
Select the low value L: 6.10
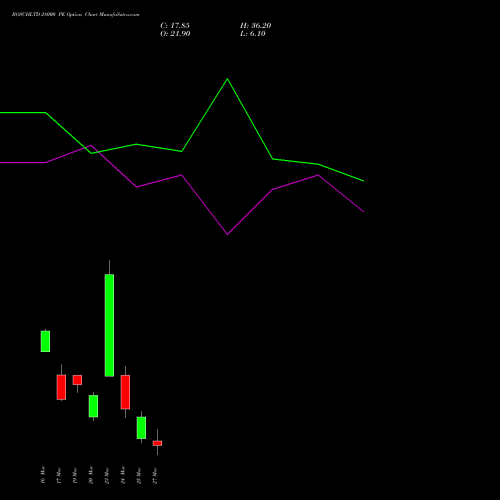coord(253,34)
